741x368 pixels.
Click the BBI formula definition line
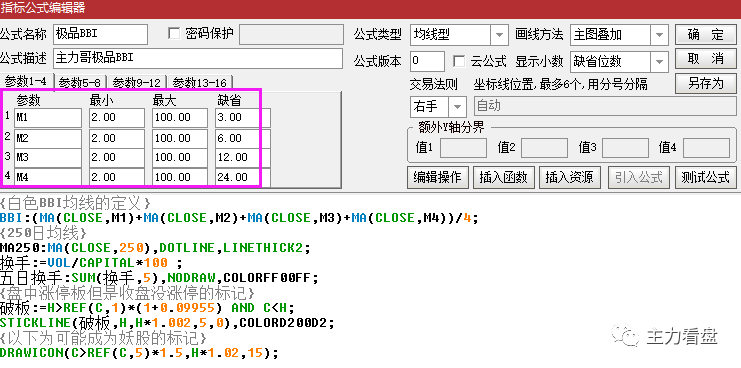point(240,218)
